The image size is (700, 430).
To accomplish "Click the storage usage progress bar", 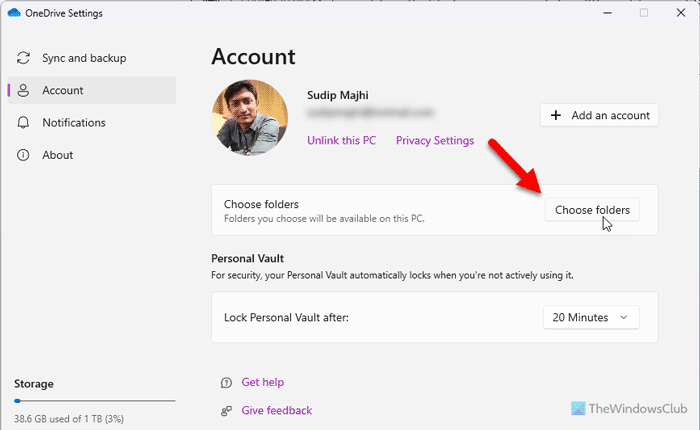I will [94, 400].
